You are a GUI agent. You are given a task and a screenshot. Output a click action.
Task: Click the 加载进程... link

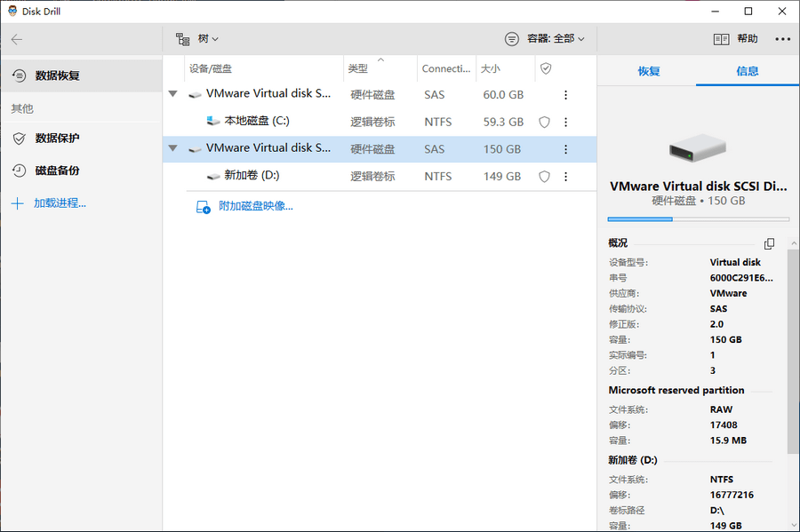coord(60,203)
